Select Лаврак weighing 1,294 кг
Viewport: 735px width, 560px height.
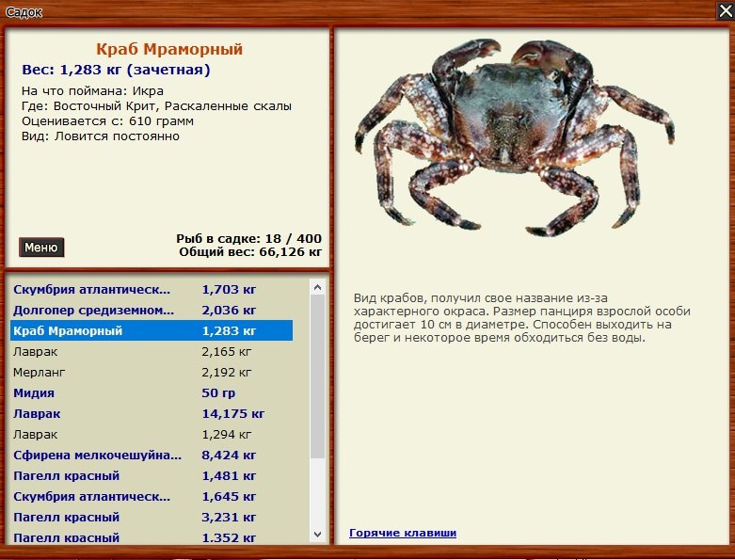point(151,435)
